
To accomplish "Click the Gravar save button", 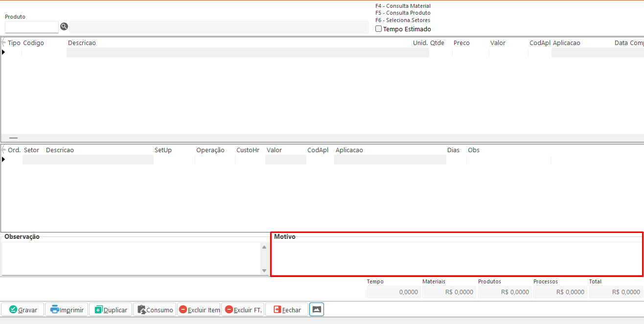I will 23,310.
